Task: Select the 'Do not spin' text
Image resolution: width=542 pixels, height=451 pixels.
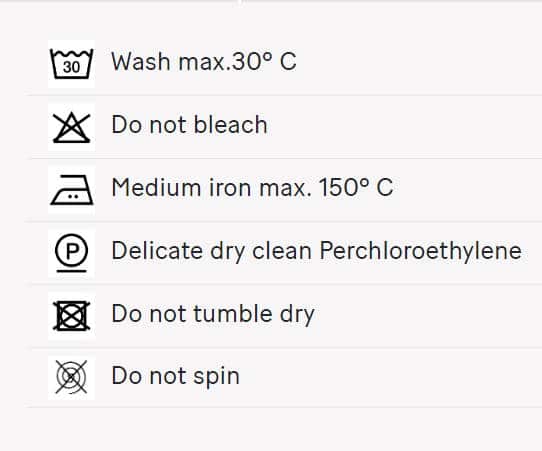Action: [175, 376]
